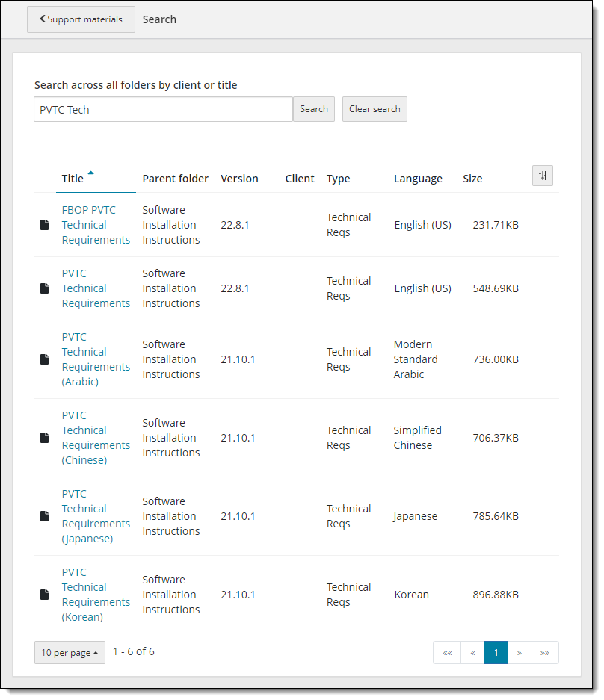This screenshot has width=604, height=700.
Task: Click the file icon beside FBOP PVTC row
Action: (45, 225)
